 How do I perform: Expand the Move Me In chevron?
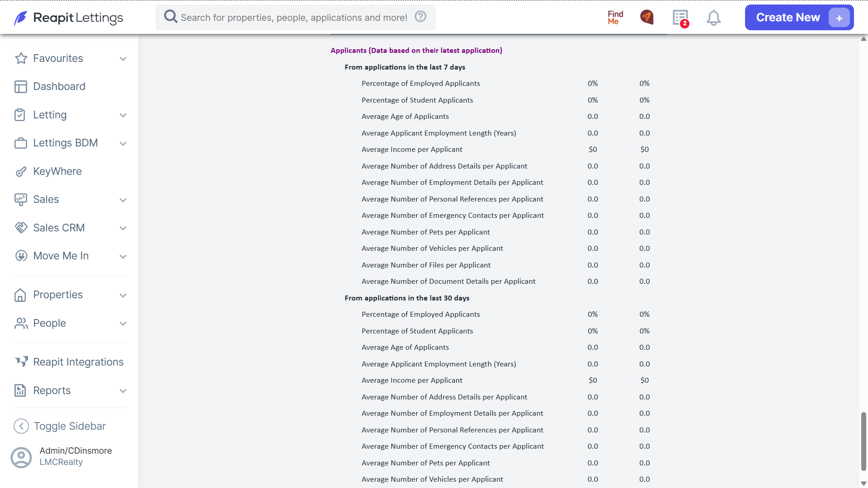coord(123,257)
